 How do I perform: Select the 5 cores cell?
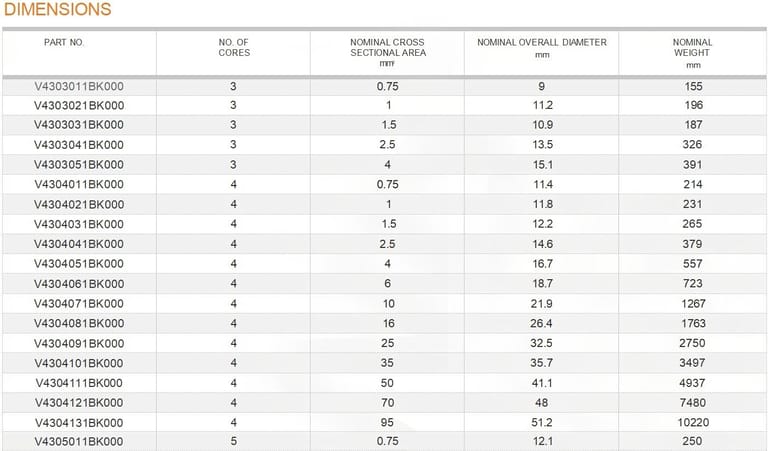[233, 442]
